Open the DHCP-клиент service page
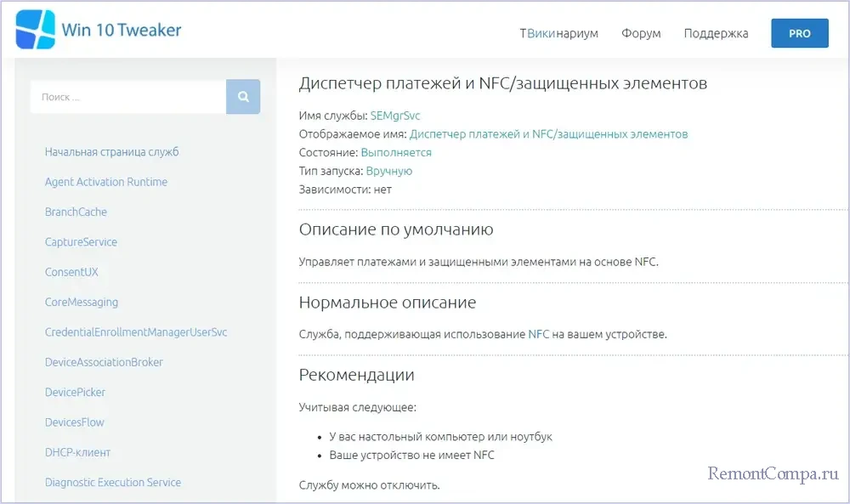This screenshot has height=504, width=850. click(77, 452)
